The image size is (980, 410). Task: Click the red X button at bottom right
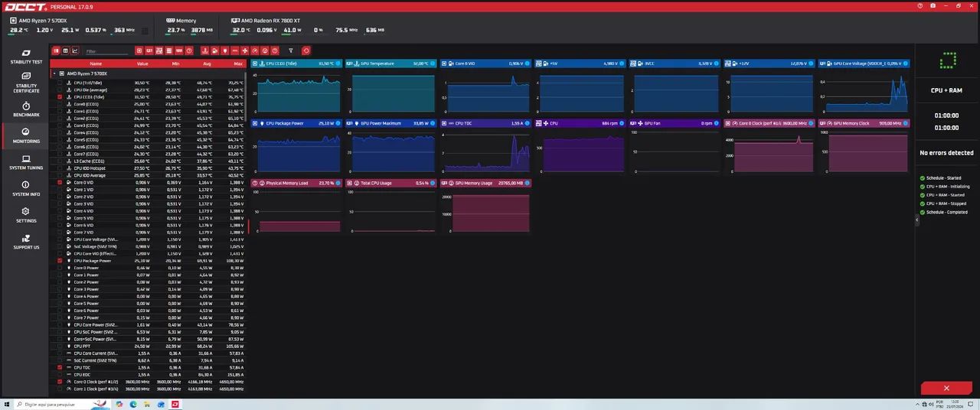click(946, 389)
